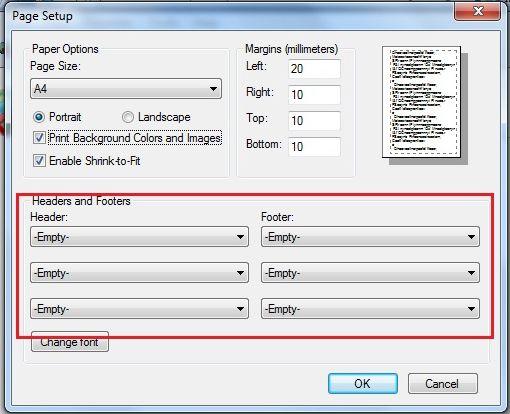Image resolution: width=510 pixels, height=414 pixels.
Task: Click the page layout preview thumbnail
Action: pyautogui.click(x=422, y=102)
